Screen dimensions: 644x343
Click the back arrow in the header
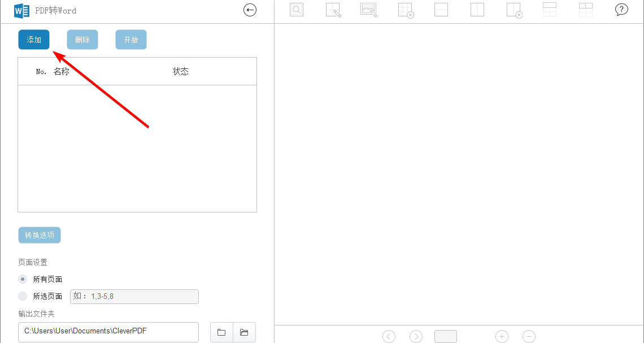pyautogui.click(x=250, y=10)
